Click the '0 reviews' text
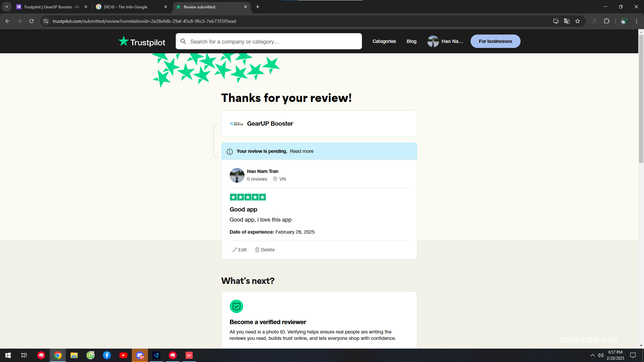 pos(257,179)
